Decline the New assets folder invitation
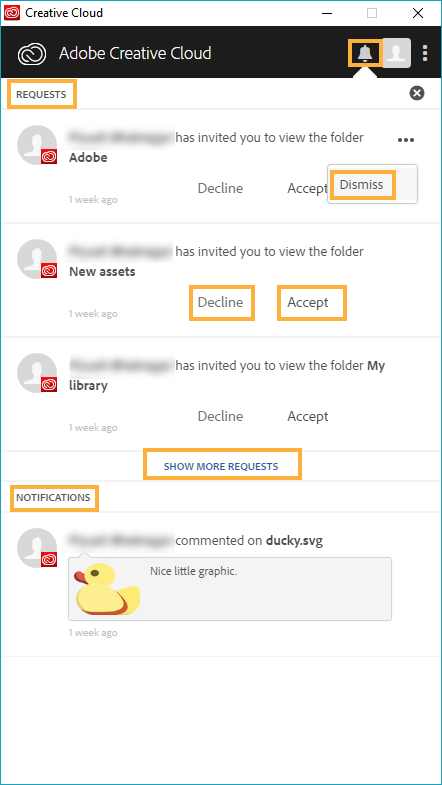Viewport: 442px width, 785px height. (220, 302)
